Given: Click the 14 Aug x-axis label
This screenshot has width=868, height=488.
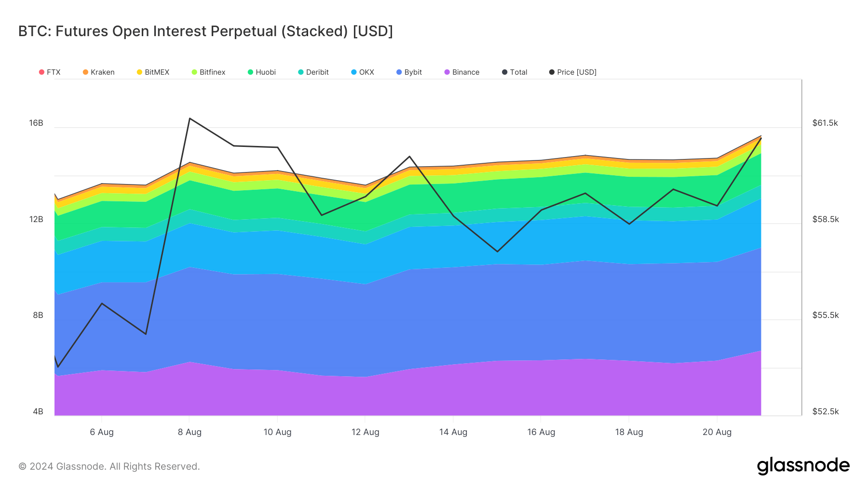Looking at the screenshot, I should [453, 432].
